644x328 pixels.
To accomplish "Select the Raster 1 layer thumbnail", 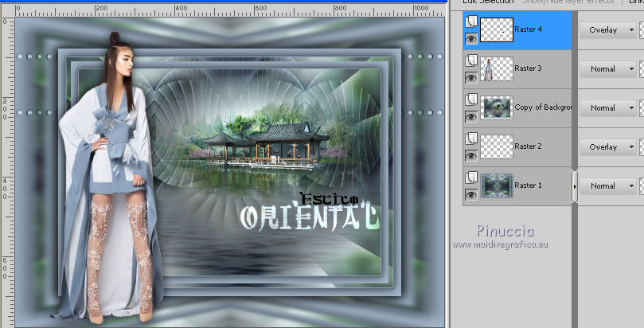I will (x=497, y=185).
